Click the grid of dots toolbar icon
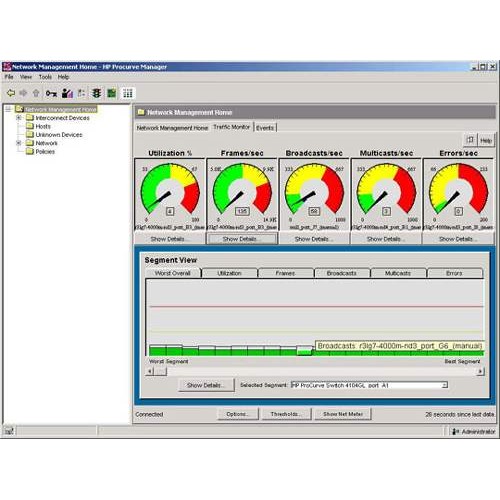Screen dimensions: 500x500 pos(128,93)
